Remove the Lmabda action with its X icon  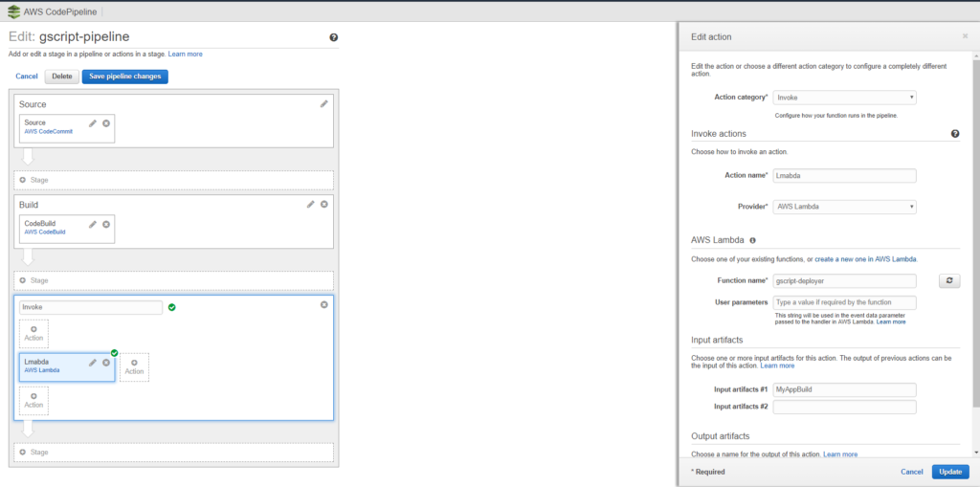(x=106, y=363)
